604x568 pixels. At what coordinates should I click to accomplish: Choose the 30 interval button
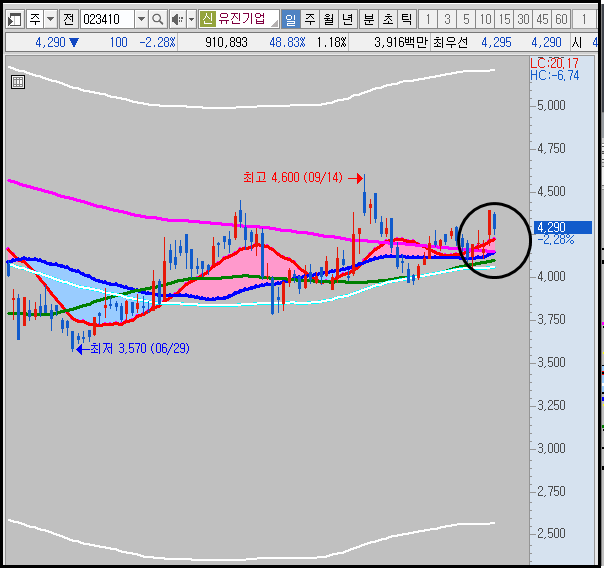(x=523, y=19)
